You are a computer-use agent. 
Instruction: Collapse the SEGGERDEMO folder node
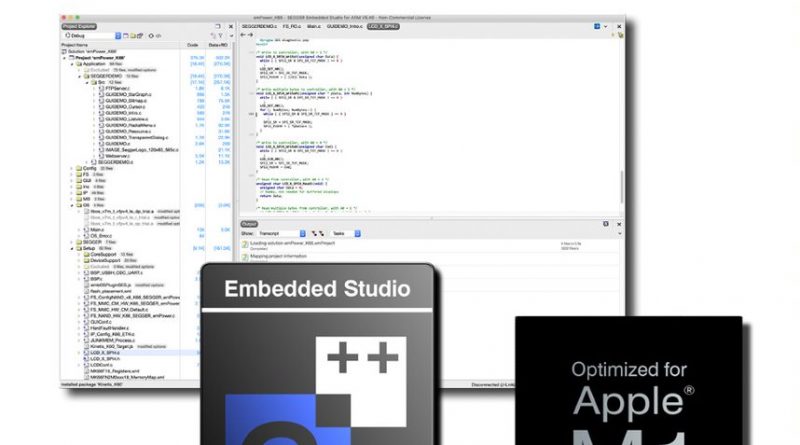pyautogui.click(x=79, y=76)
